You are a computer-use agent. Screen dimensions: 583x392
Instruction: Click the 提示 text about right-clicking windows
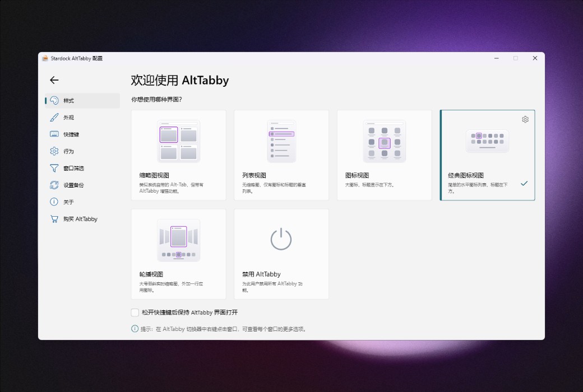224,329
